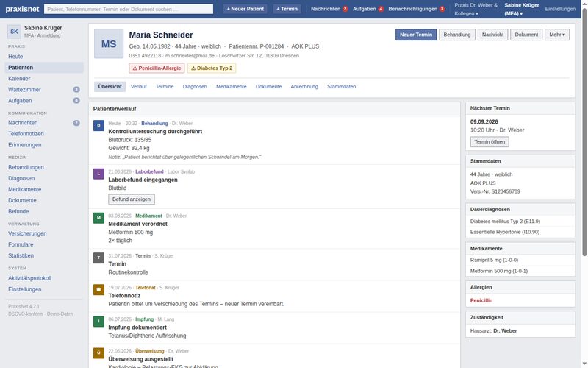Switch to the Übersicht tab
Screen dimensions: 588x368
tap(110, 86)
